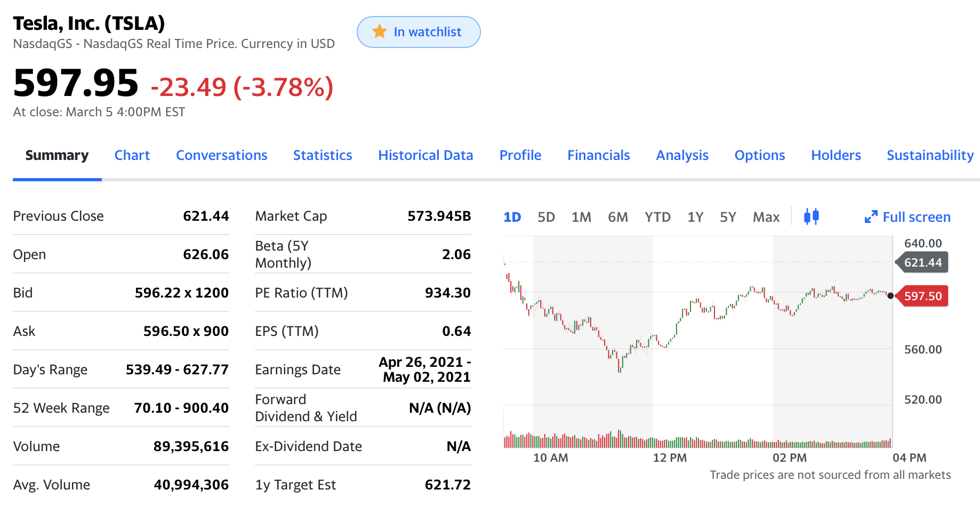Switch to candlestick chart type icon
This screenshot has height=514, width=980.
pyautogui.click(x=811, y=216)
